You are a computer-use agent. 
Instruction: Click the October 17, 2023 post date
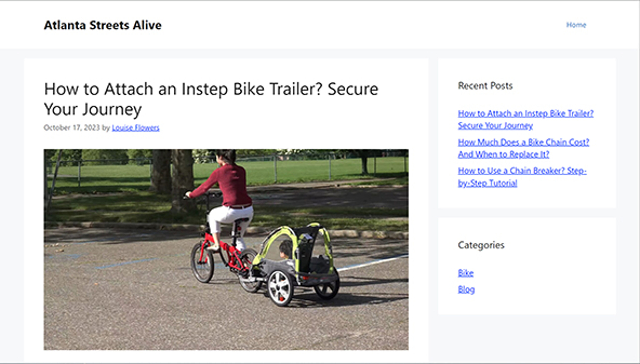(x=72, y=128)
